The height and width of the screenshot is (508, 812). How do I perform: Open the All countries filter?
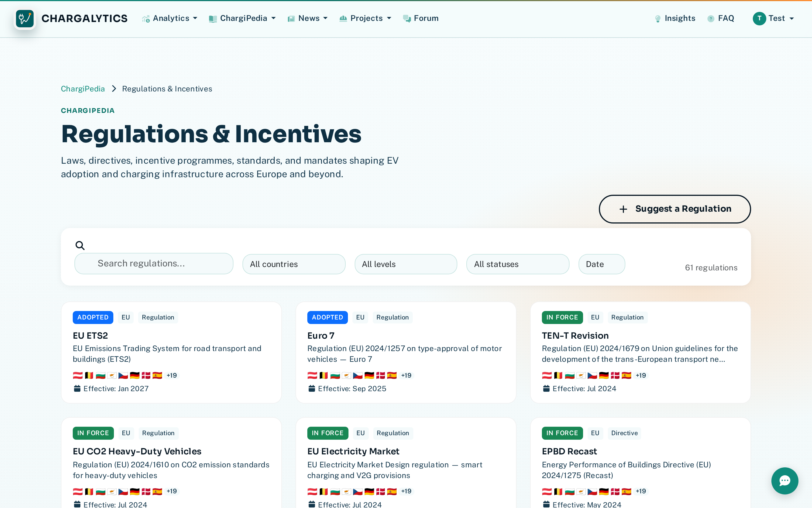tap(294, 264)
